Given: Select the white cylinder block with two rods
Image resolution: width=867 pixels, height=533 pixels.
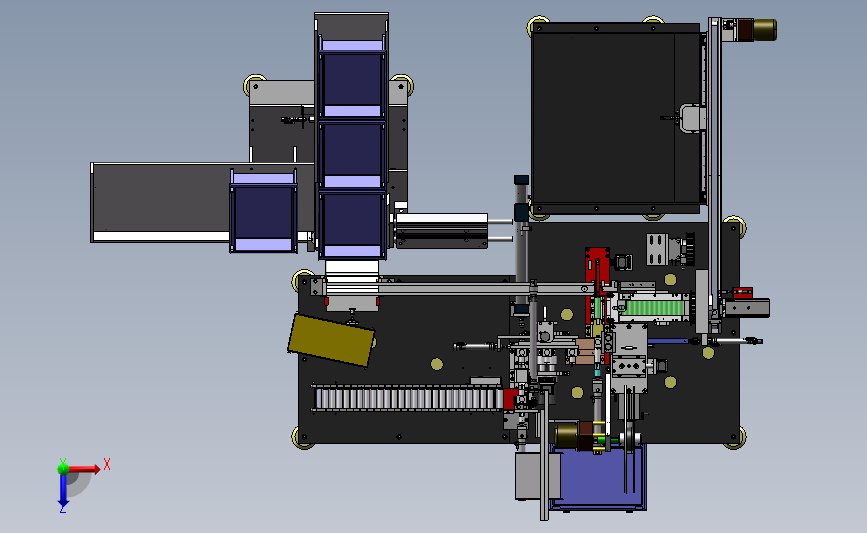Looking at the screenshot, I should point(442,231).
